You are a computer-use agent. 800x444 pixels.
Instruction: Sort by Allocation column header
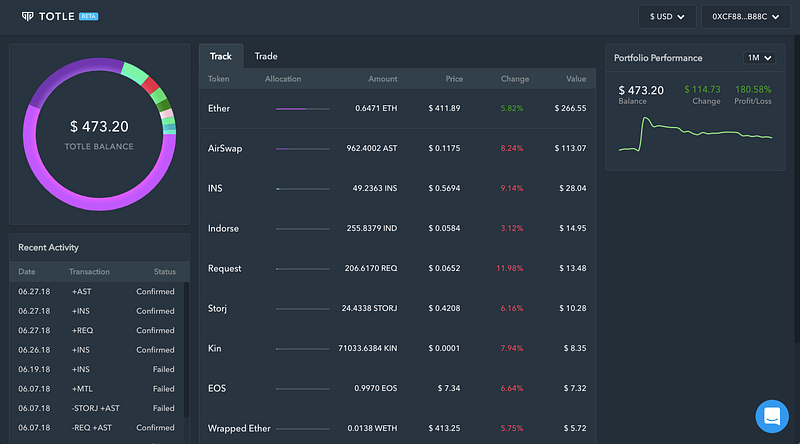(283, 79)
